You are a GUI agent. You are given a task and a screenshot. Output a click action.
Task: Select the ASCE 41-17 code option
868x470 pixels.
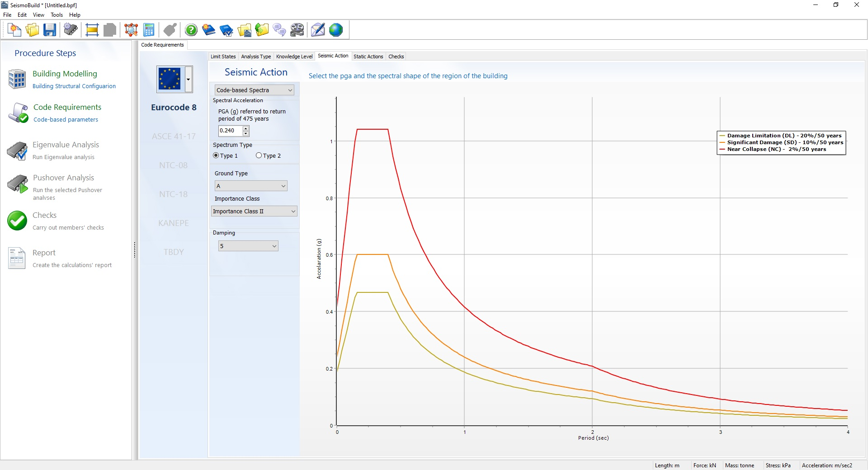coord(174,136)
